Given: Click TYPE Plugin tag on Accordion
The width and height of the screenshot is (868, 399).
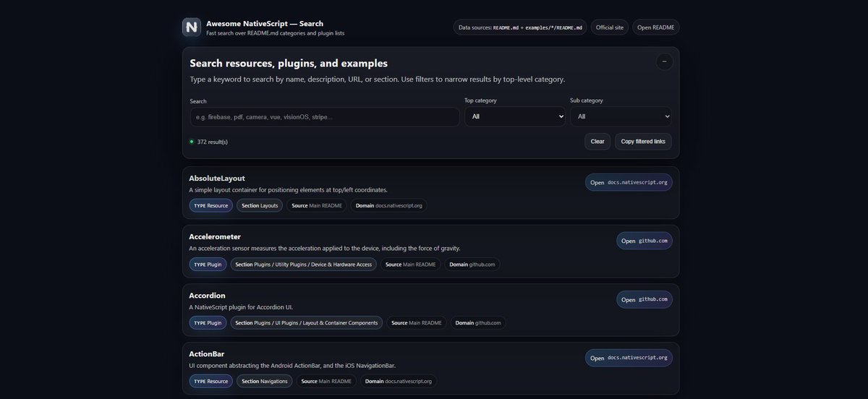Looking at the screenshot, I should (x=208, y=323).
